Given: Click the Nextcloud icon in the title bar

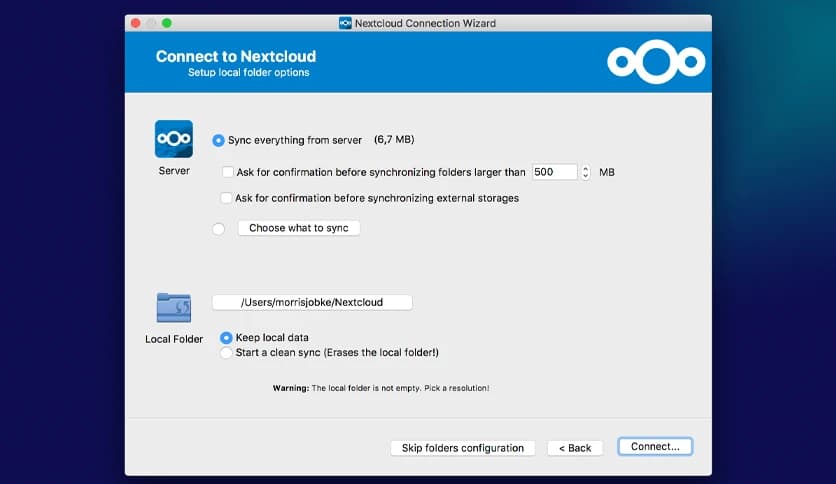Looking at the screenshot, I should (x=345, y=23).
